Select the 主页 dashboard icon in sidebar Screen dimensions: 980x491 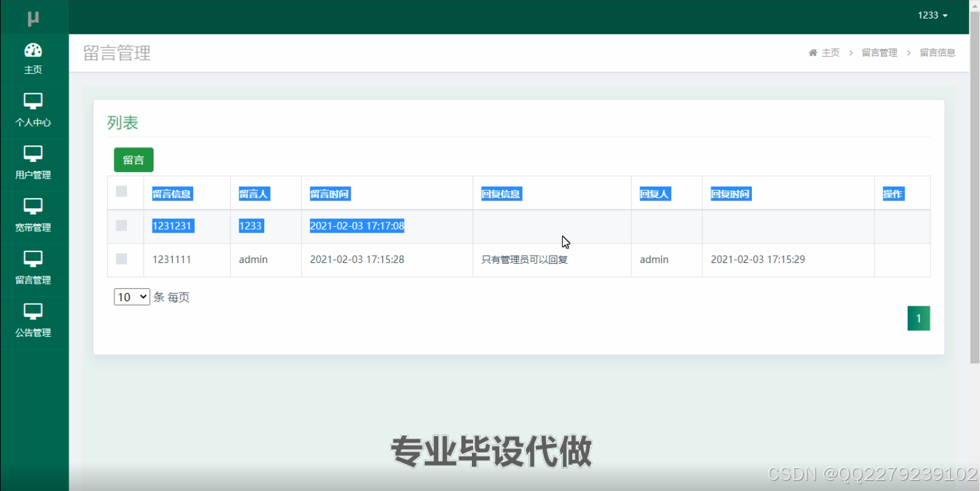pyautogui.click(x=32, y=50)
